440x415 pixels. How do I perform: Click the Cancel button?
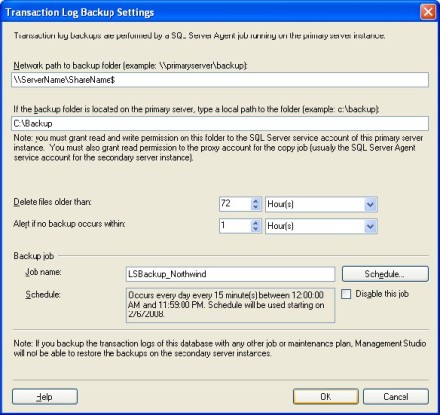pos(396,397)
